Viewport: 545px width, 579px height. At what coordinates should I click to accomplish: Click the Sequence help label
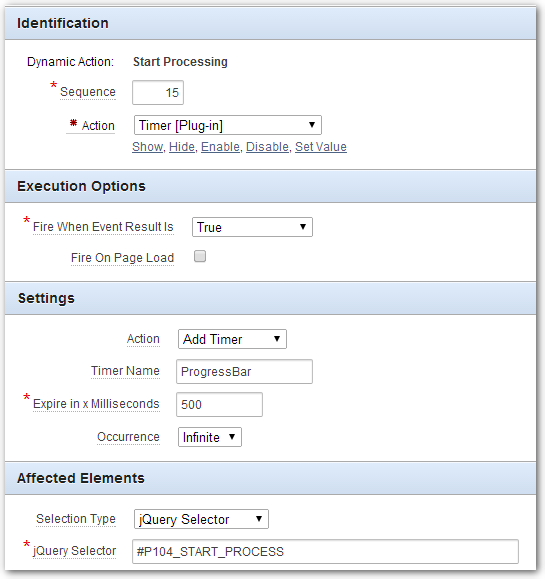point(88,92)
